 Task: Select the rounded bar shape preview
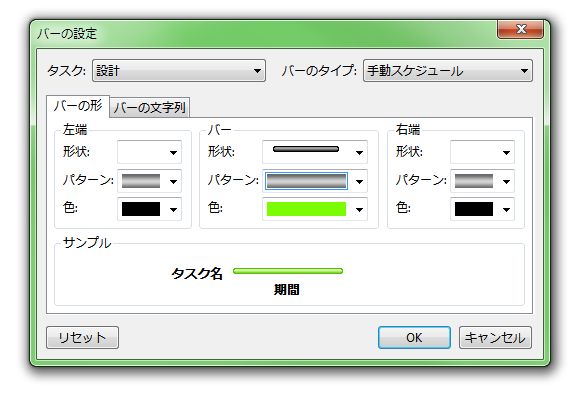pos(306,149)
